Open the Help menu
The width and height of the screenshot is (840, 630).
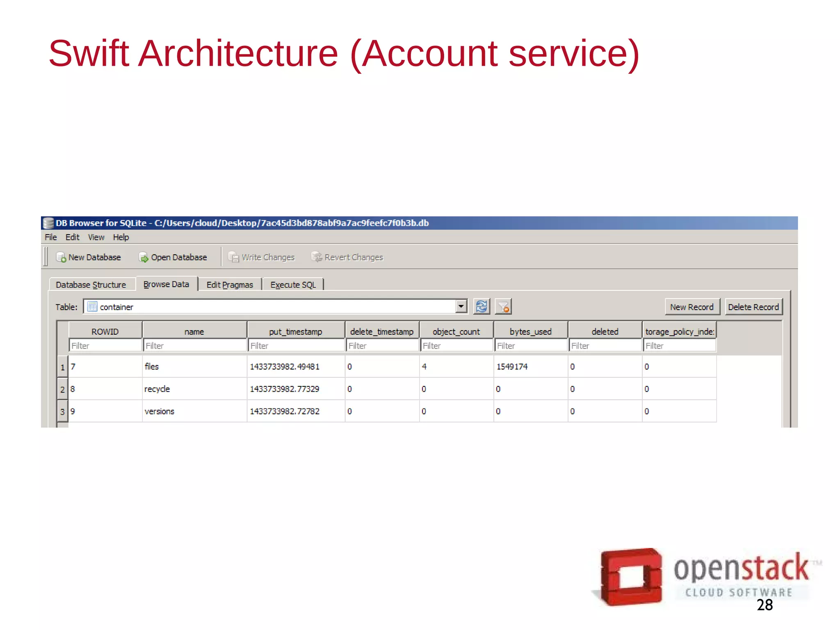[121, 237]
